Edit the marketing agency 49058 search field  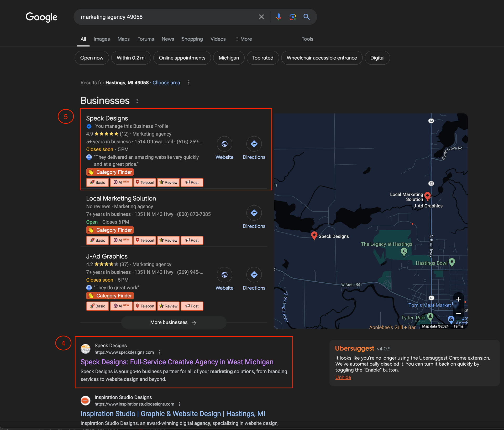pyautogui.click(x=168, y=17)
